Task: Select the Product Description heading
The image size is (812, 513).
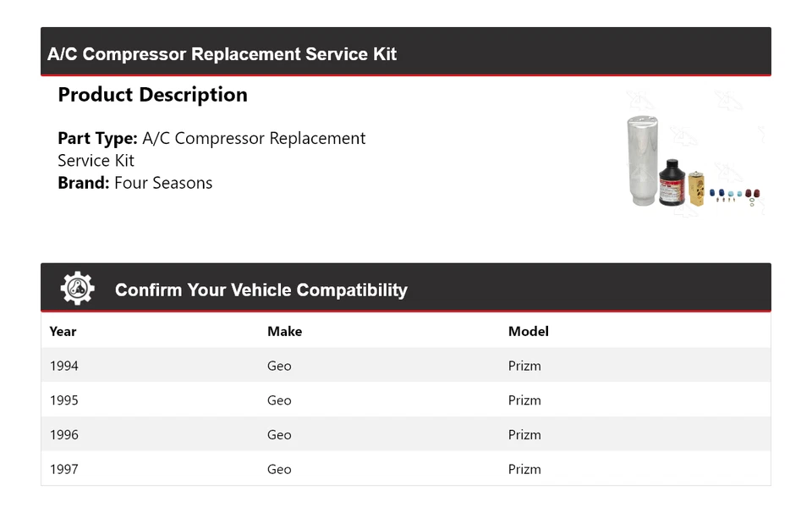Action: (152, 95)
